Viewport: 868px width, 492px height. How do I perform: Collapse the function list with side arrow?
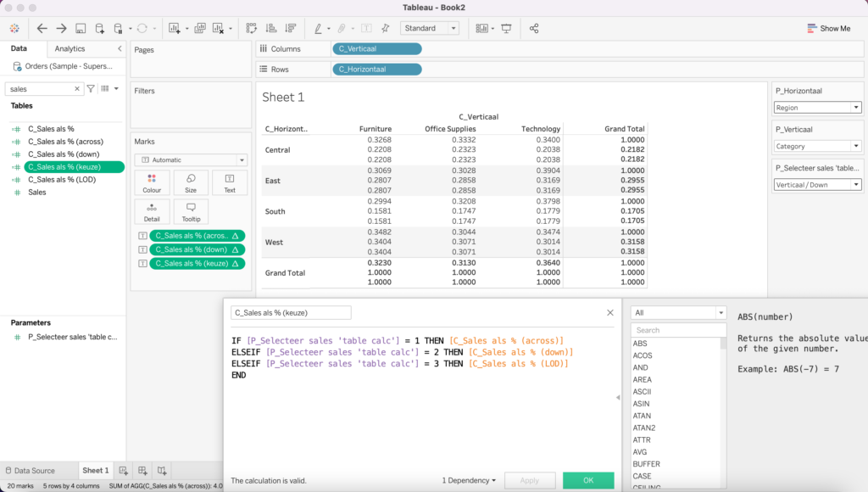click(x=618, y=396)
